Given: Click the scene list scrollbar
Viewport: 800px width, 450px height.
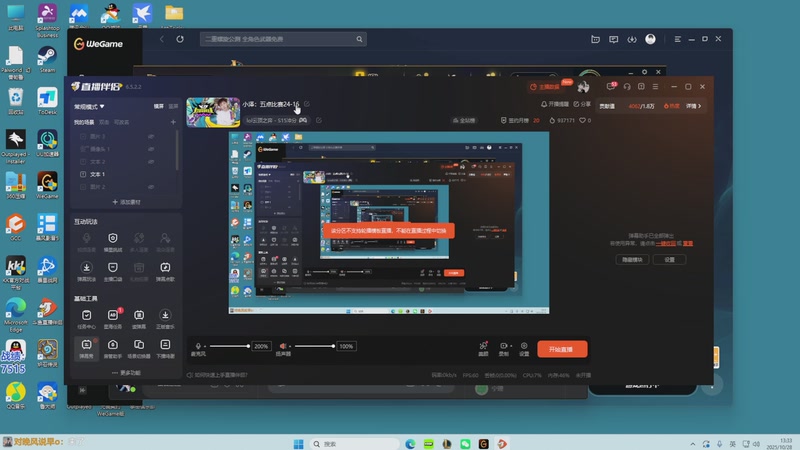Looking at the screenshot, I should 177,151.
